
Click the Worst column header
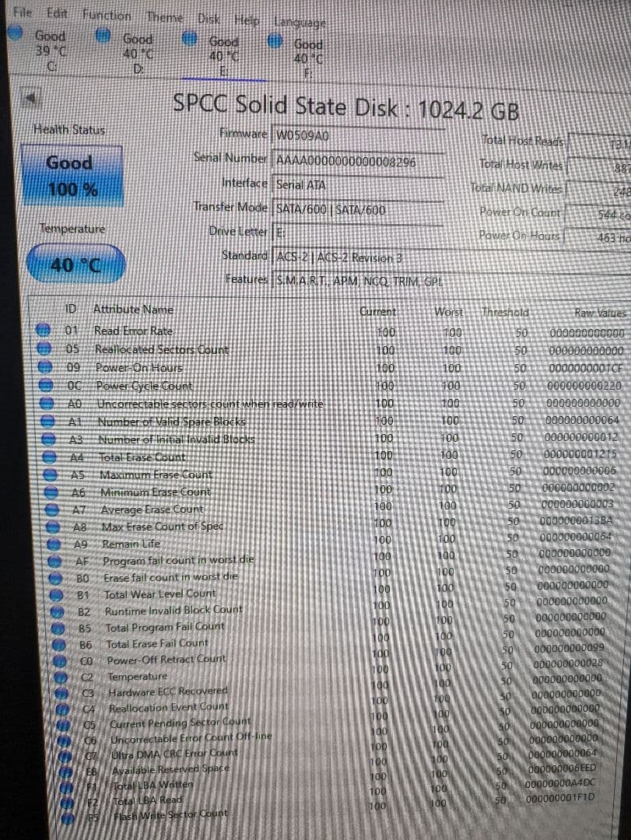449,312
